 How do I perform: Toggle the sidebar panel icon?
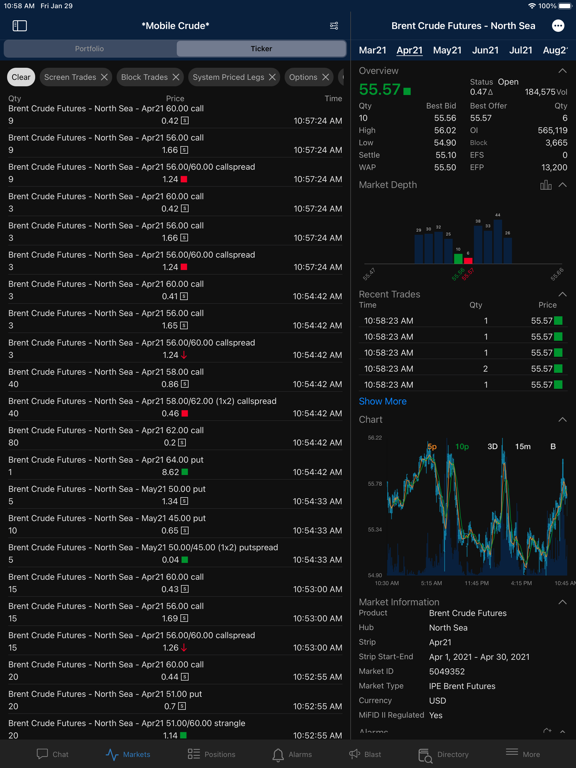(20, 26)
